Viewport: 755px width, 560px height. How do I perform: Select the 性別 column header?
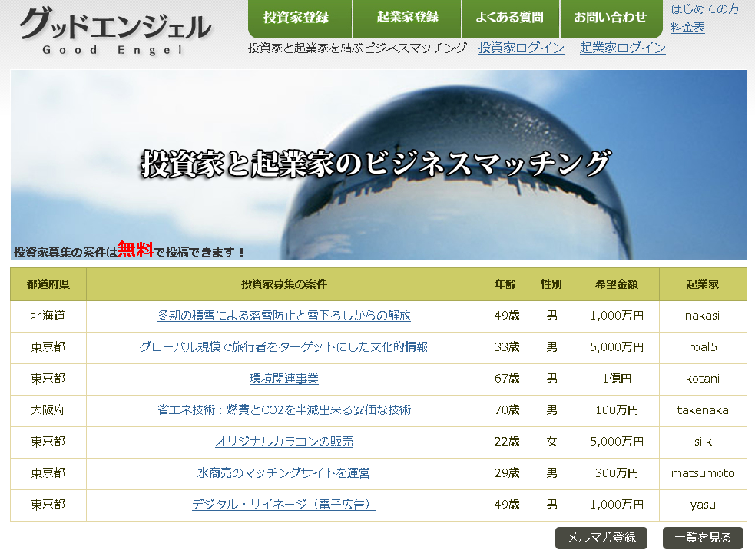pyautogui.click(x=551, y=284)
